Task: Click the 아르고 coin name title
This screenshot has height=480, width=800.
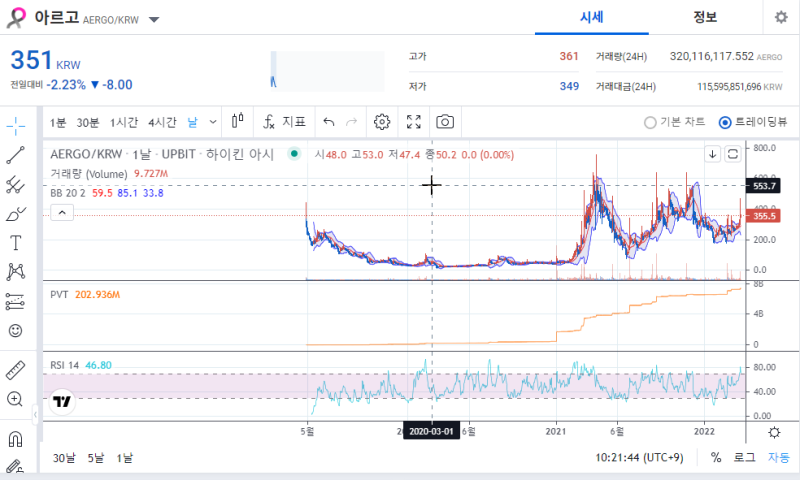Action: pos(57,17)
